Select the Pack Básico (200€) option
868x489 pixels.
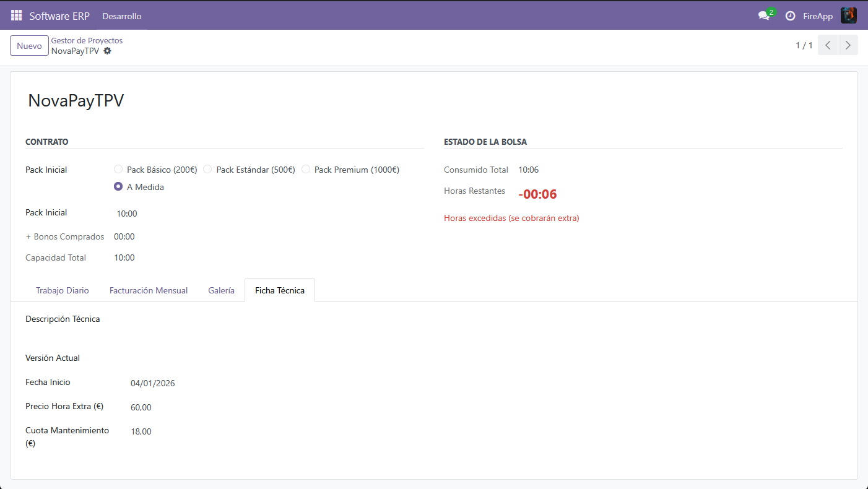tap(118, 170)
